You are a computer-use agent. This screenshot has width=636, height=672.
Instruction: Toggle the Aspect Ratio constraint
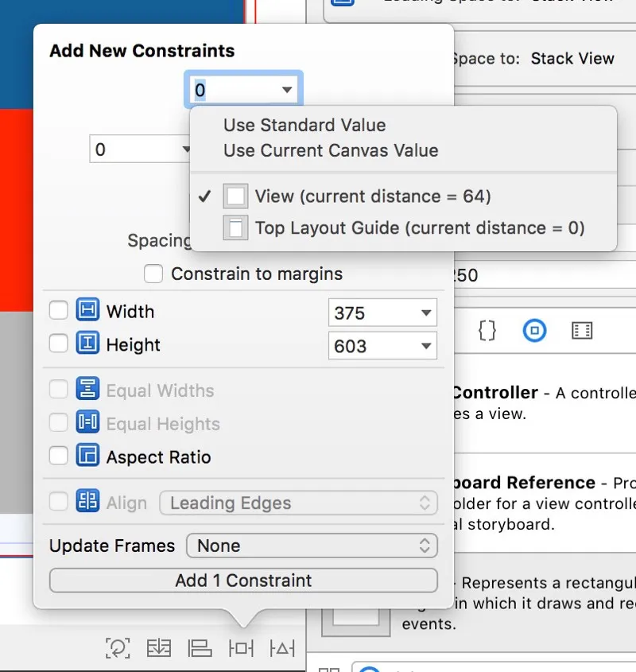(58, 456)
